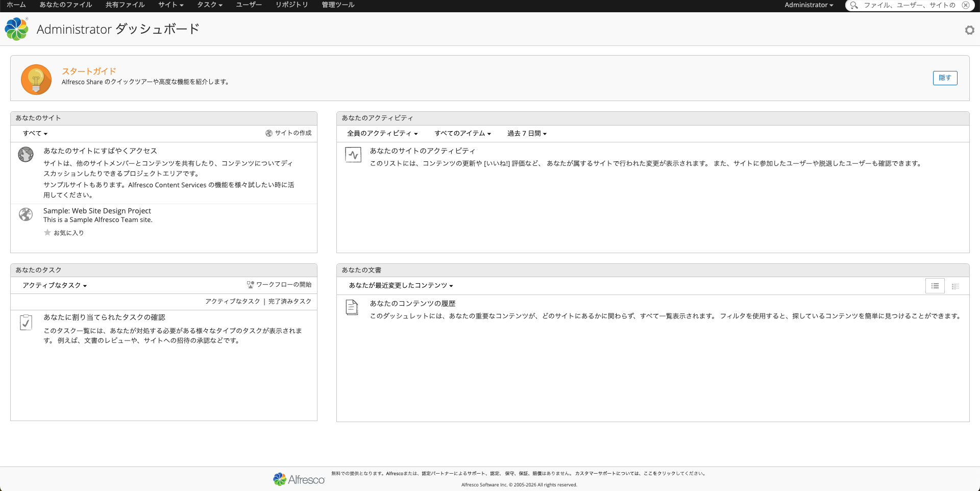Click the search input field

pos(909,5)
